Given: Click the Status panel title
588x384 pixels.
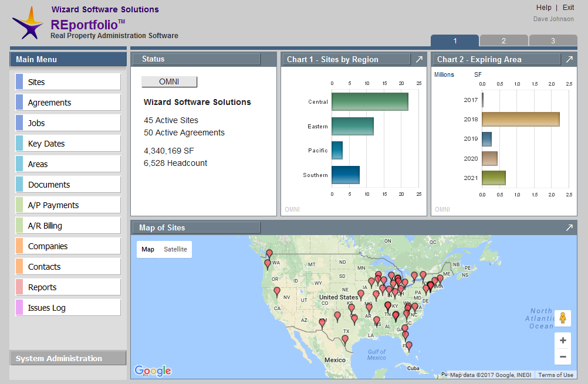Looking at the screenshot, I should point(153,59).
